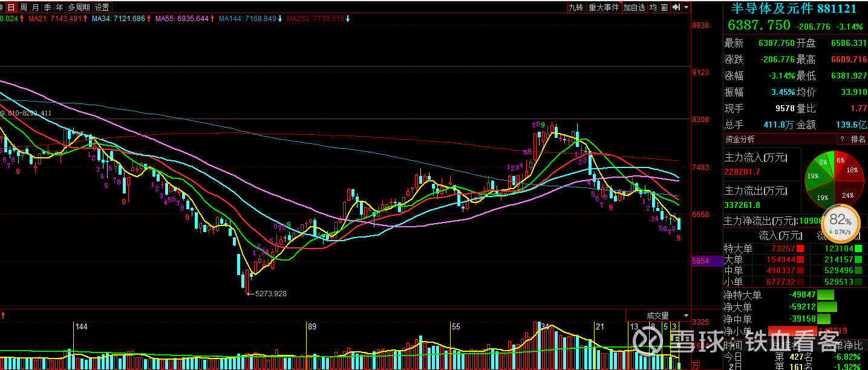The width and height of the screenshot is (868, 370).
Task: Toggle the 九转 indicator button
Action: coord(576,7)
